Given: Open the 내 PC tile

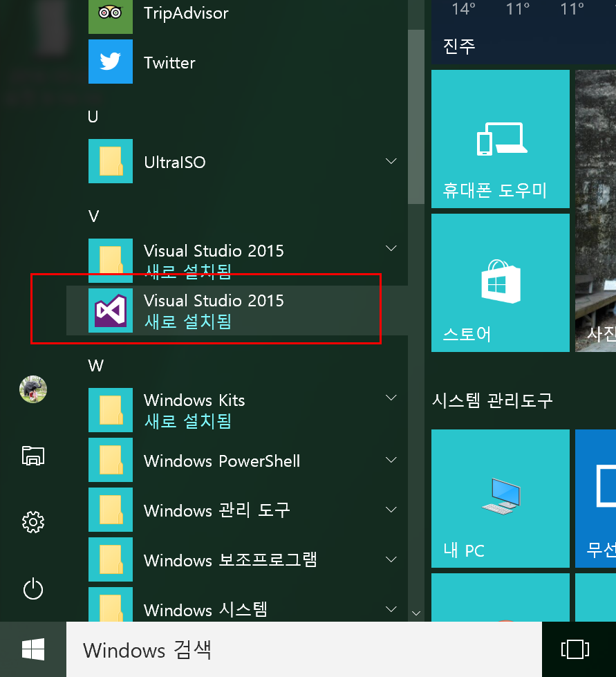Looking at the screenshot, I should (501, 499).
